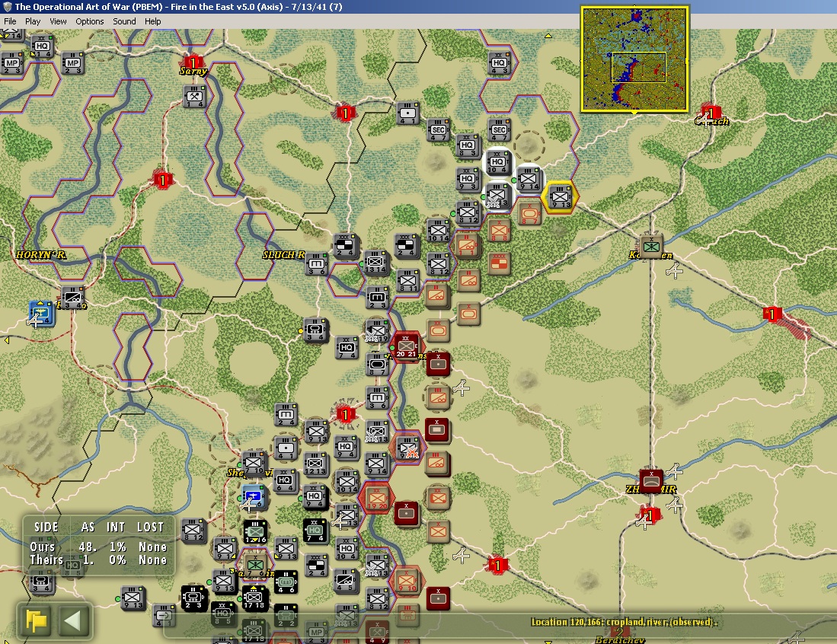
Task: Click the minimap overview in corner
Action: click(x=634, y=59)
